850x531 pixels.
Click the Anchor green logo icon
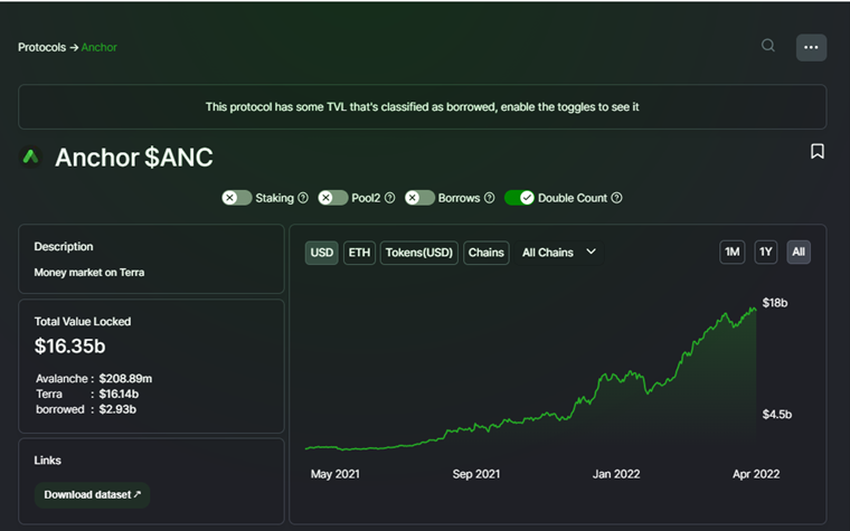coord(31,157)
